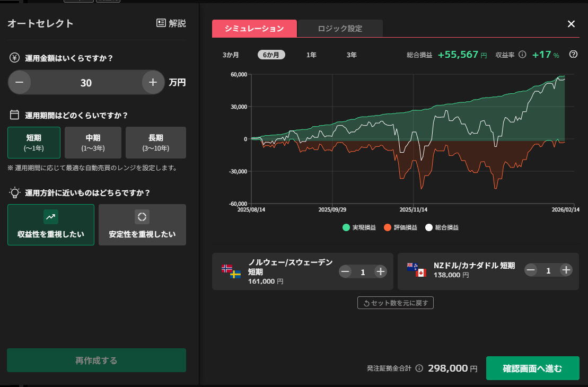This screenshot has width=588, height=387.
Task: Click the info icon beside 収益率
Action: (522, 55)
